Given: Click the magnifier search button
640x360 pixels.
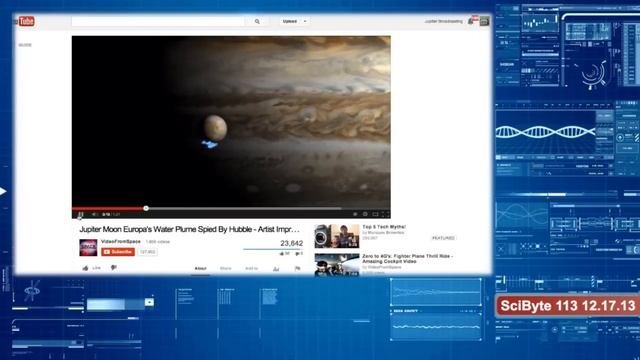Looking at the screenshot, I should (257, 21).
